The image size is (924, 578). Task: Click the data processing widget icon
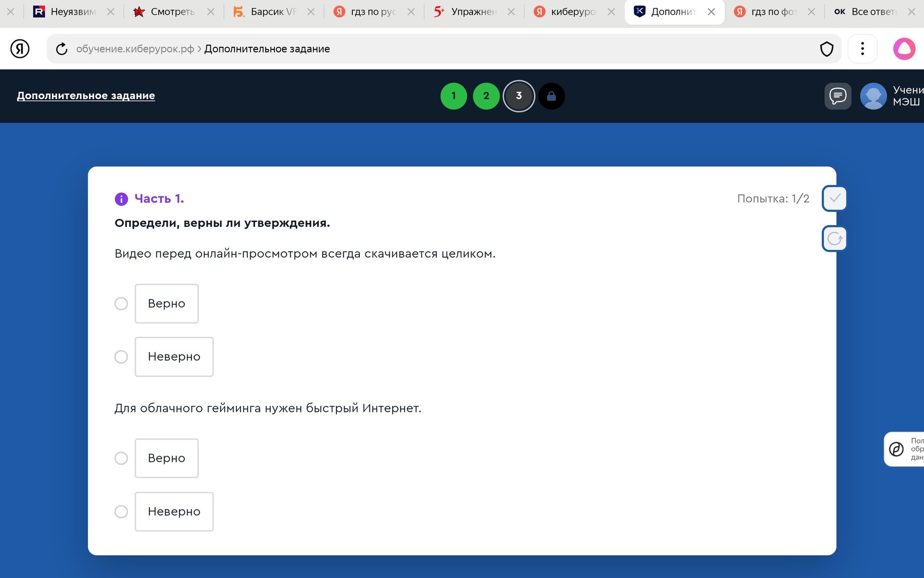point(896,449)
